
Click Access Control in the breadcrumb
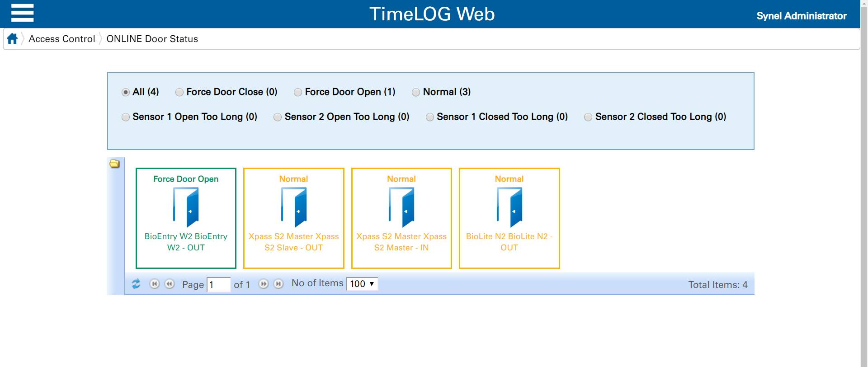[x=62, y=39]
